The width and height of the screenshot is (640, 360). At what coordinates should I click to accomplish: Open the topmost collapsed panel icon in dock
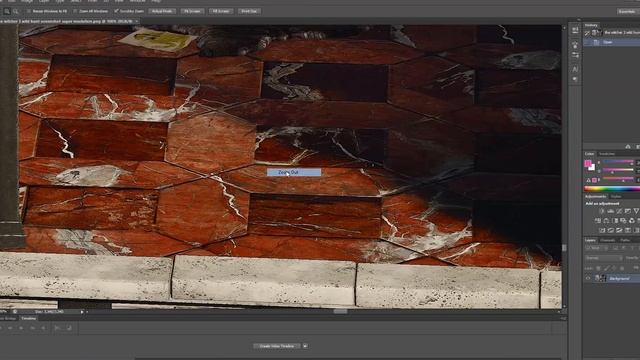(575, 29)
